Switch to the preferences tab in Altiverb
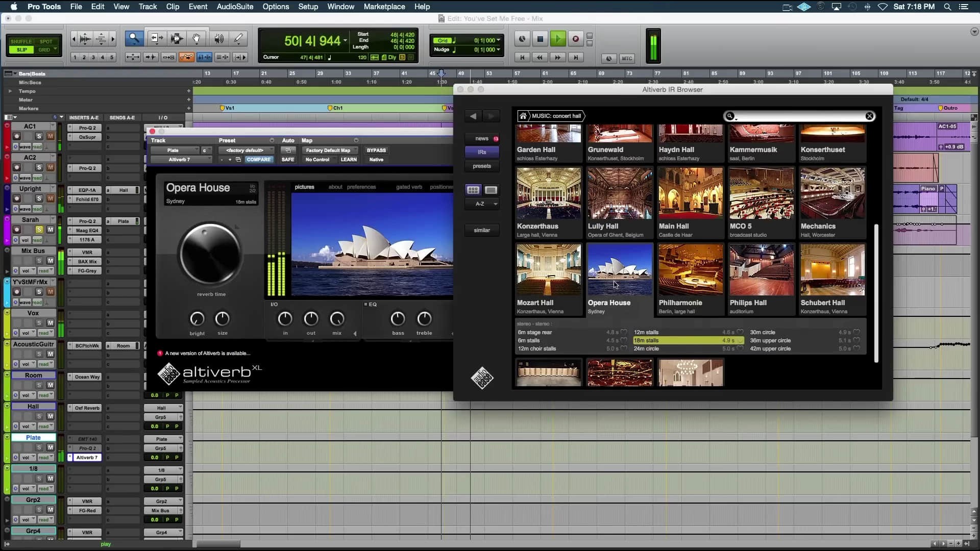Image resolution: width=980 pixels, height=551 pixels. (x=361, y=187)
